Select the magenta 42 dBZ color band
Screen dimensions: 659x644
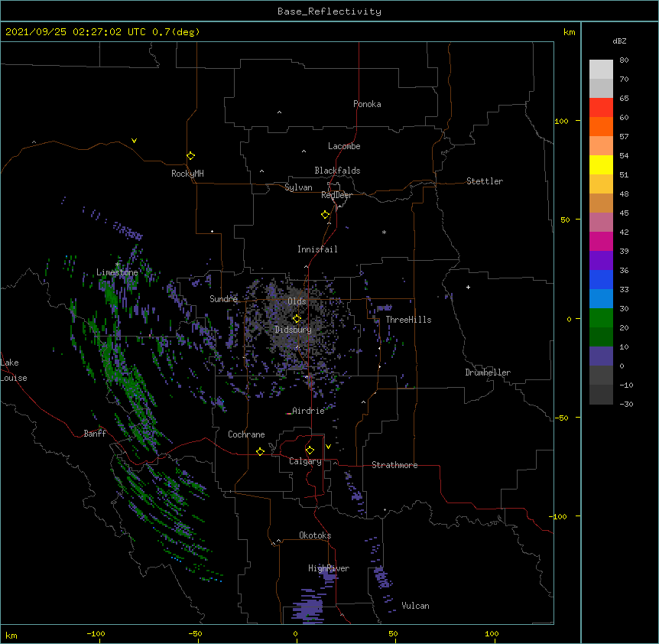tap(601, 241)
